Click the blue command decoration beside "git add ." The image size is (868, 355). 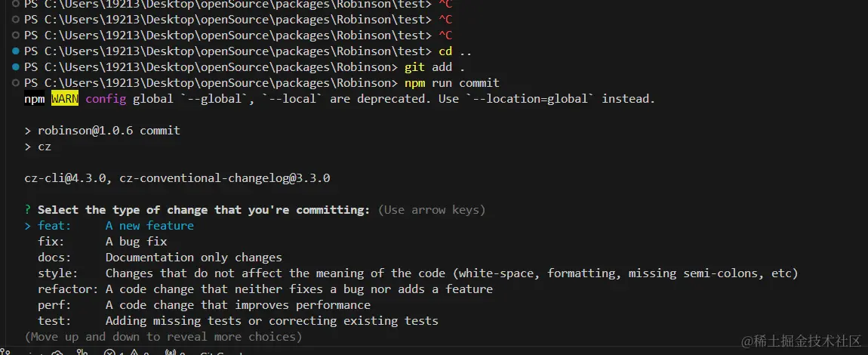coord(17,67)
